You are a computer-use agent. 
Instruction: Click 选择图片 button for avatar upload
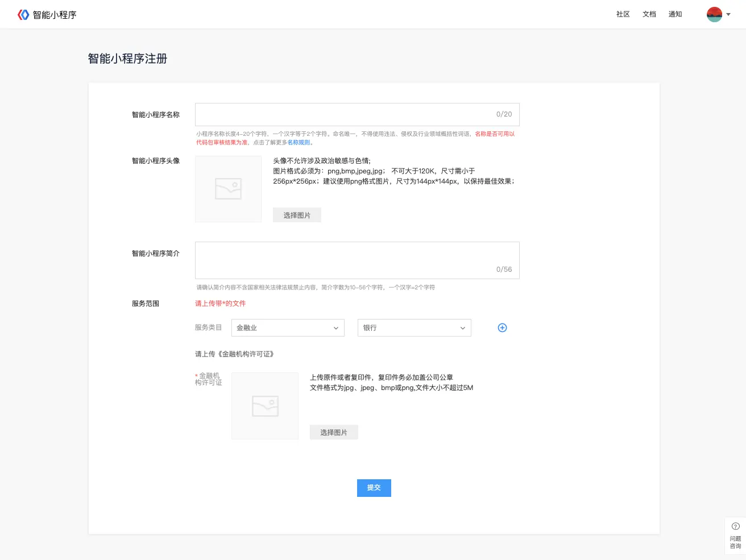(297, 215)
